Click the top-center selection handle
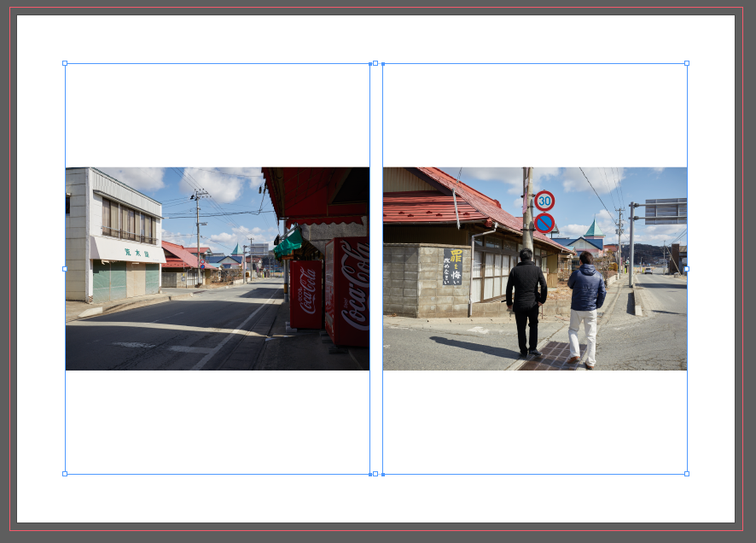The width and height of the screenshot is (756, 543). tap(375, 63)
